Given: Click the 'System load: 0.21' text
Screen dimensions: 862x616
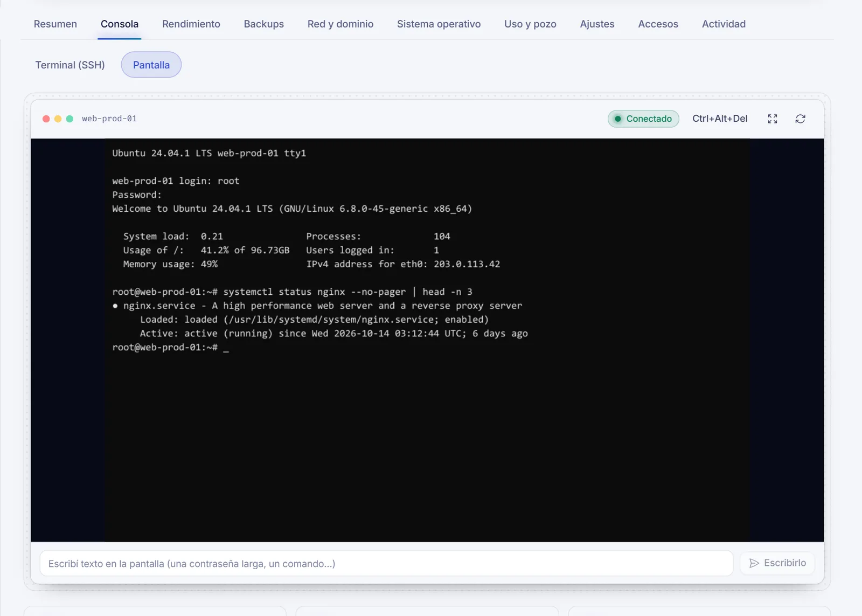Looking at the screenshot, I should 173,236.
